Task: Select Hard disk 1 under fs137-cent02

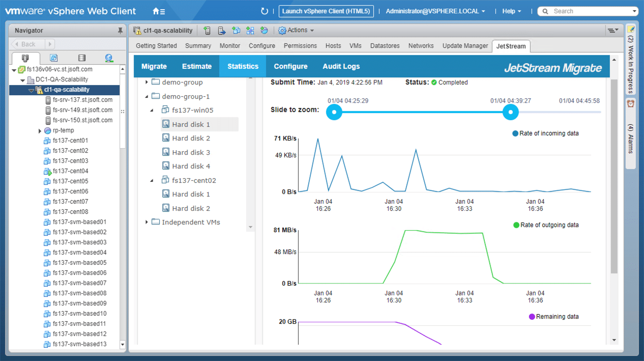Action: coord(191,194)
